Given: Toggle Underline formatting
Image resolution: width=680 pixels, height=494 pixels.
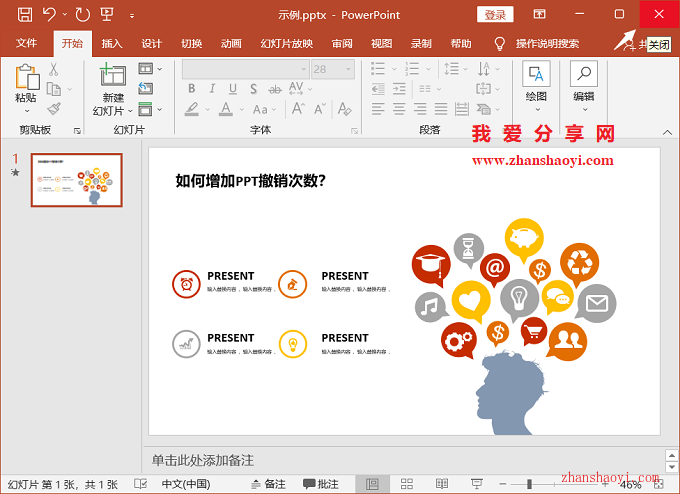Looking at the screenshot, I should tap(233, 89).
